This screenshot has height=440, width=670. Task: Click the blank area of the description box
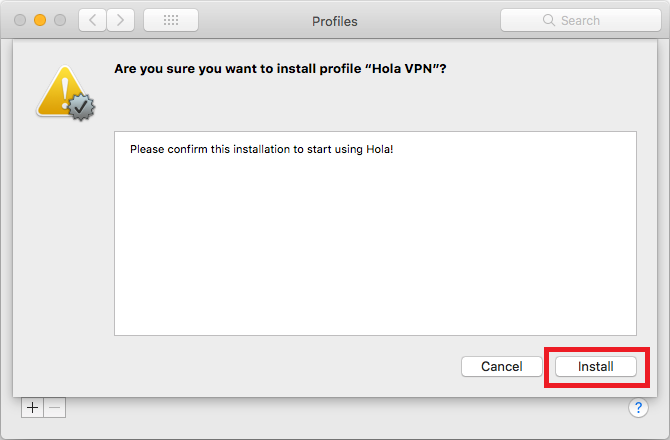tap(375, 250)
